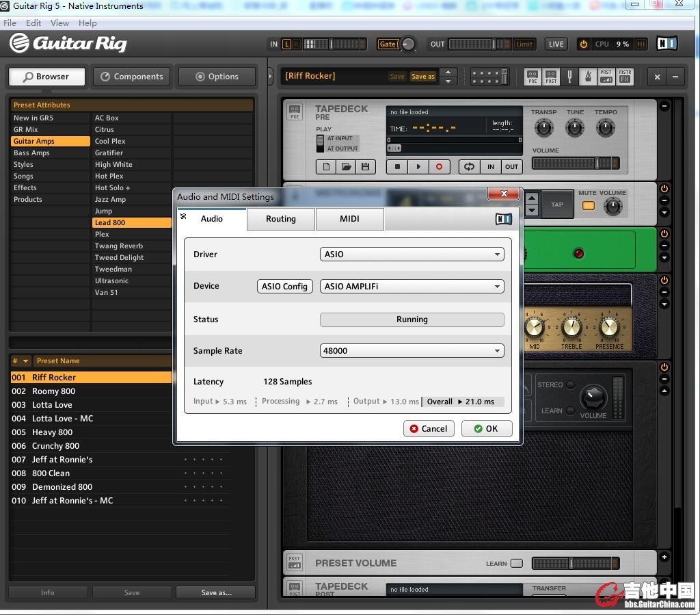Click the TRANSP knob on Tapedeck
Screen dimensions: 700x615
(543, 128)
